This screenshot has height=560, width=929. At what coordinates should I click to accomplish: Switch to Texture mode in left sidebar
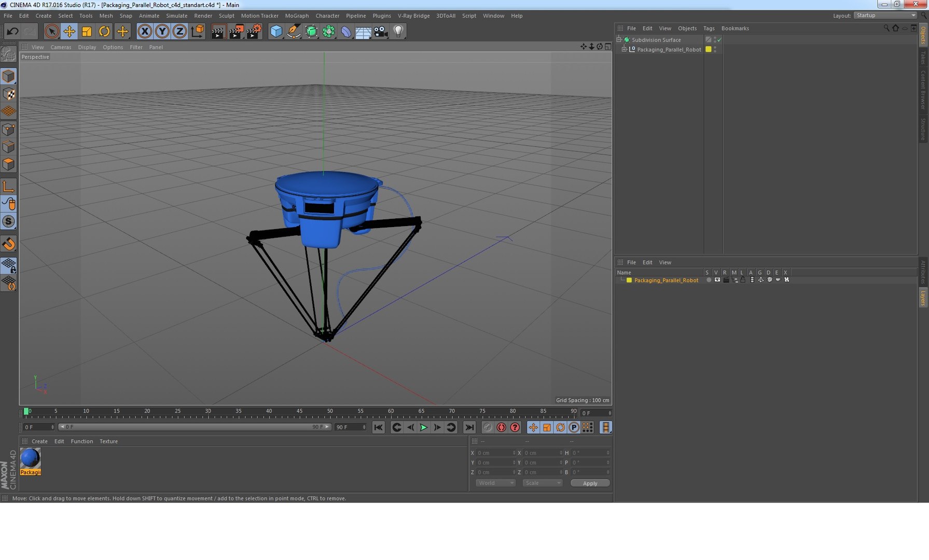(x=9, y=94)
